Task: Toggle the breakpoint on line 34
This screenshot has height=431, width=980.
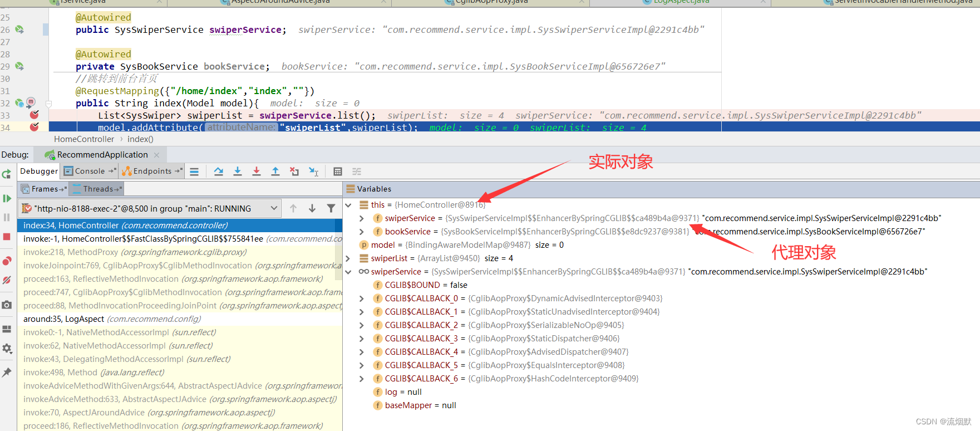Action: point(34,127)
